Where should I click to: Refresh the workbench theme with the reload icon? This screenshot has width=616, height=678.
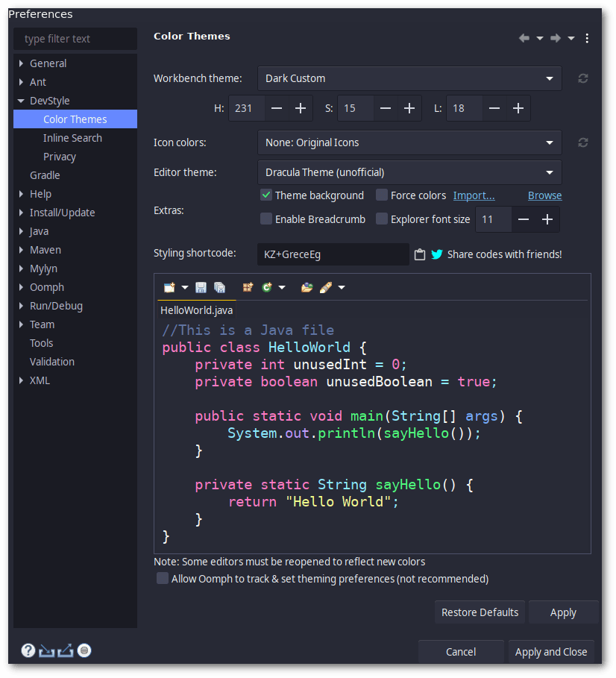pos(582,78)
